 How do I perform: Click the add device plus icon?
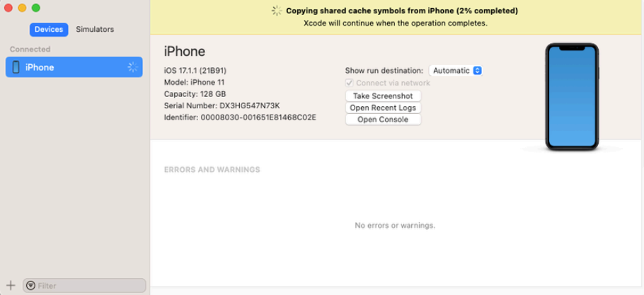point(10,285)
